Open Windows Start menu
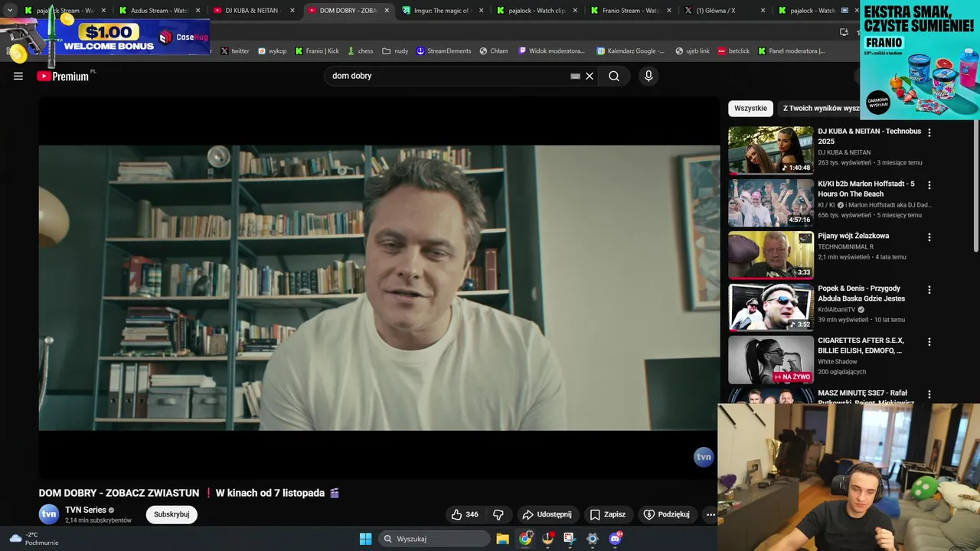 [365, 539]
